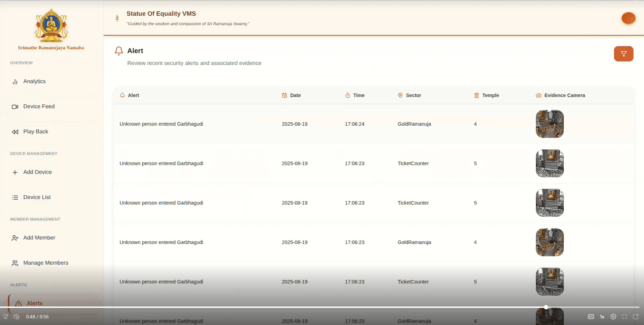The width and height of the screenshot is (644, 325).
Task: Click the Analytics bar chart icon
Action: [15, 82]
